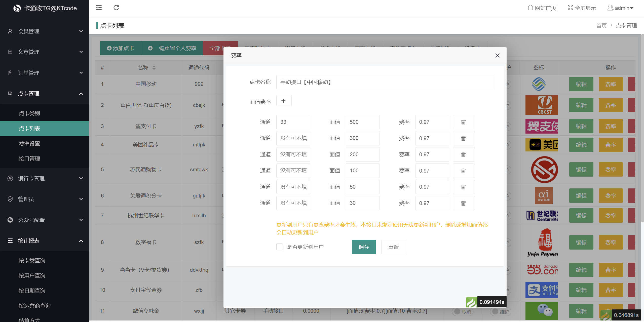The height and width of the screenshot is (322, 644).
Task: Click the 重置 button in dialog
Action: click(393, 247)
